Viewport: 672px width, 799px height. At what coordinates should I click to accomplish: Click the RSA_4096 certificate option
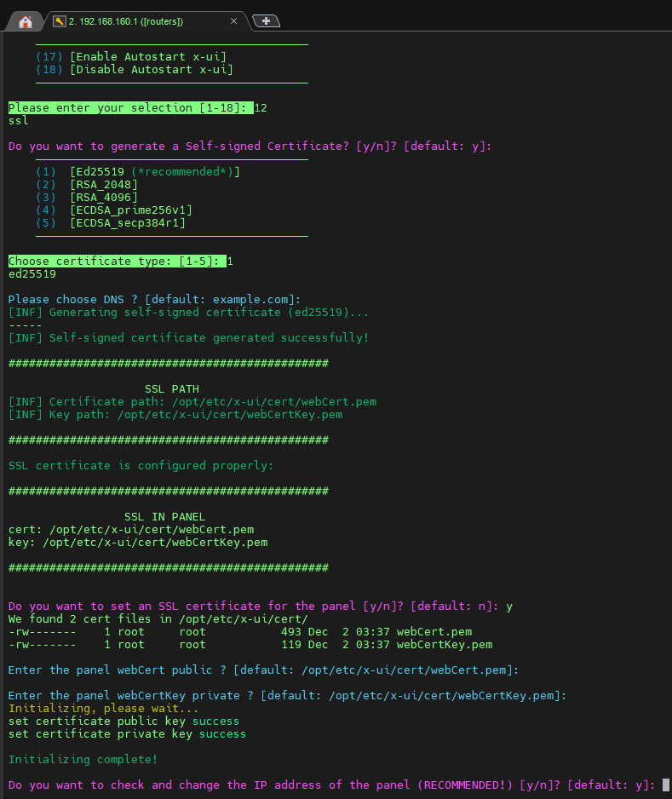(x=103, y=198)
